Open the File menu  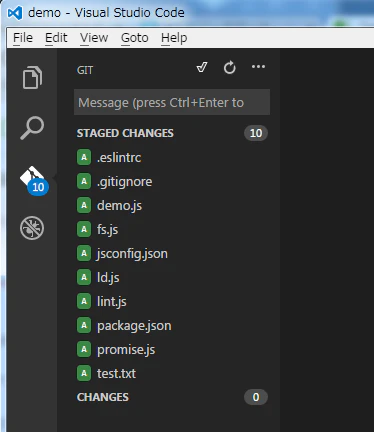tap(23, 38)
